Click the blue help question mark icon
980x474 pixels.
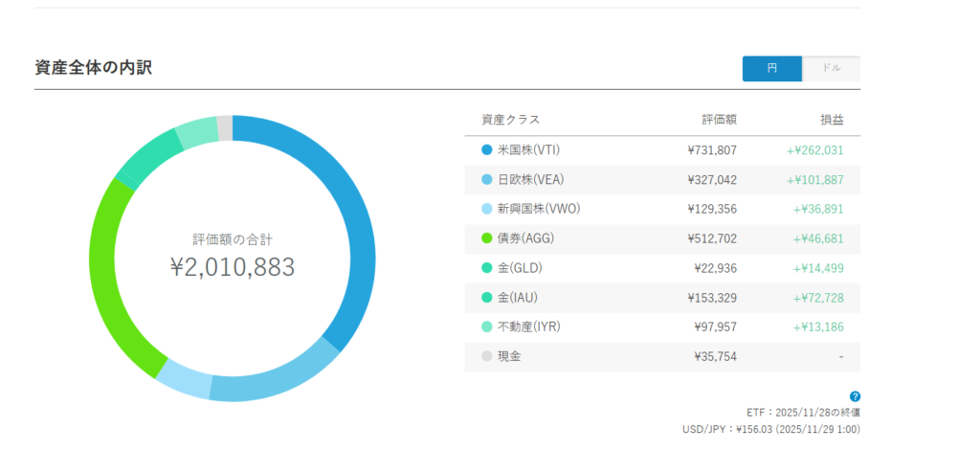pos(855,396)
